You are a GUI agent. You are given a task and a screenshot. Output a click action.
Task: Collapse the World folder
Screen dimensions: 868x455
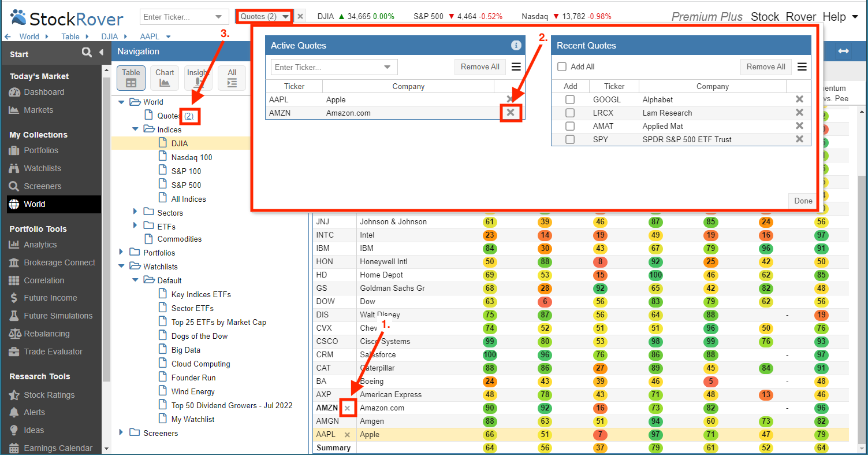pyautogui.click(x=121, y=102)
